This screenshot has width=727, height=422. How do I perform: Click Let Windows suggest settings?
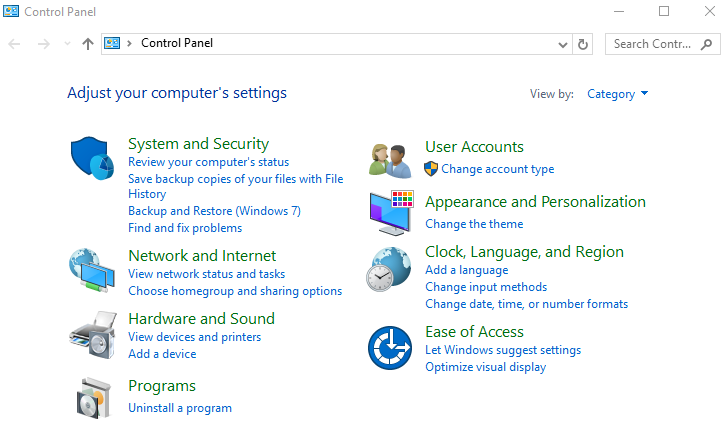click(503, 350)
